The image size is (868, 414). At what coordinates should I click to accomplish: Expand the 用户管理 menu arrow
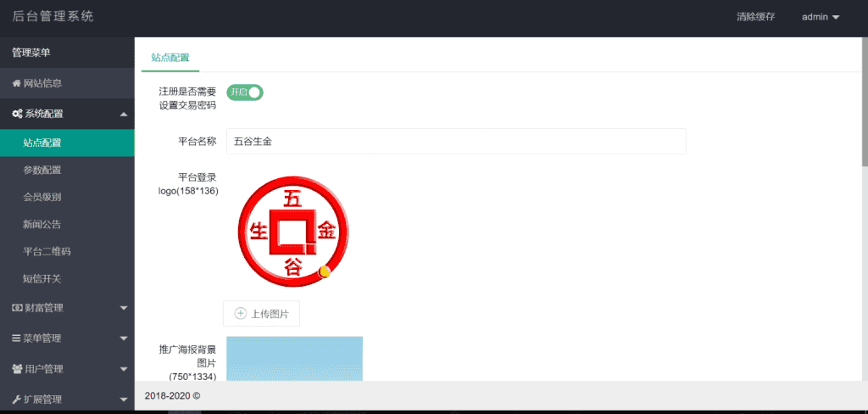point(124,368)
